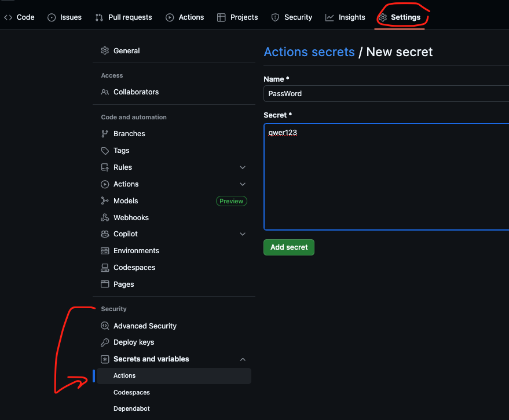Click the Environments server icon
This screenshot has width=509, height=420.
[x=105, y=251]
